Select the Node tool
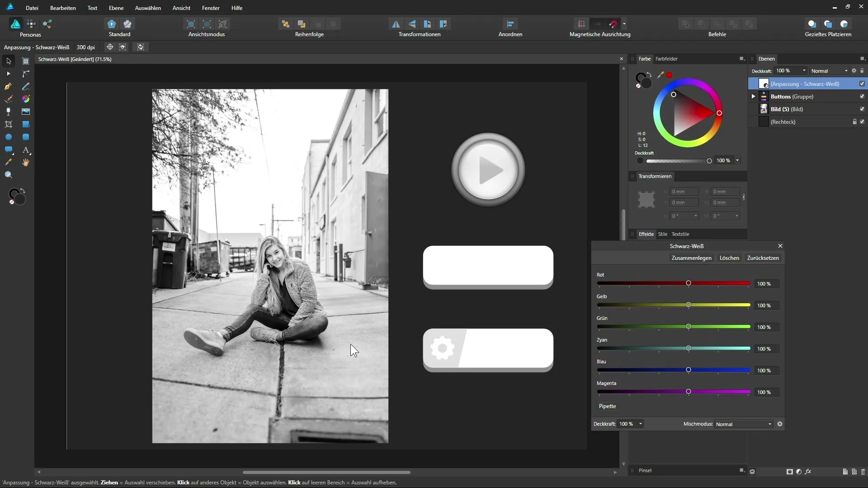Image resolution: width=868 pixels, height=488 pixels. tap(9, 74)
